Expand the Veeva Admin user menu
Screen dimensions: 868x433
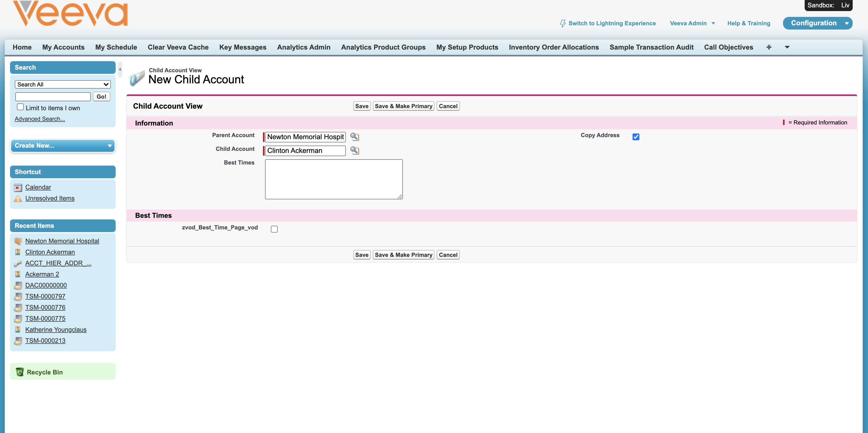coord(692,23)
